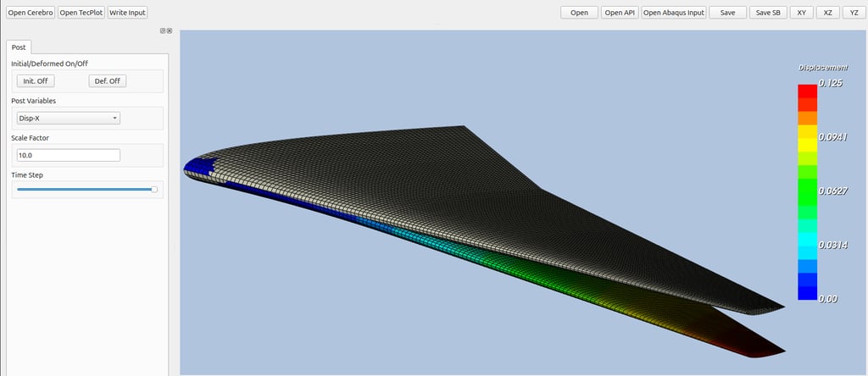This screenshot has height=376, width=868.
Task: Click the red band atop displacement legend
Action: point(807,91)
